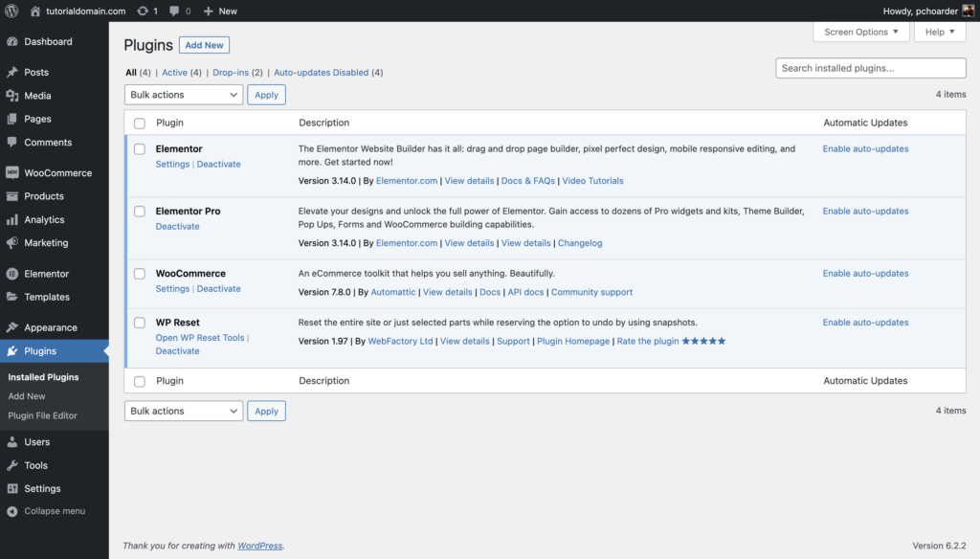980x559 pixels.
Task: Click the WordPress logo in admin bar
Action: point(11,11)
